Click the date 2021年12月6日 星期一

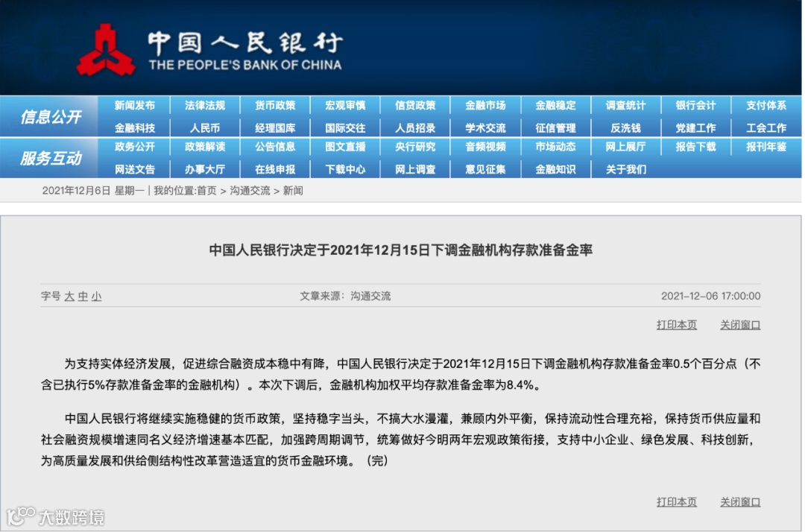tap(93, 191)
